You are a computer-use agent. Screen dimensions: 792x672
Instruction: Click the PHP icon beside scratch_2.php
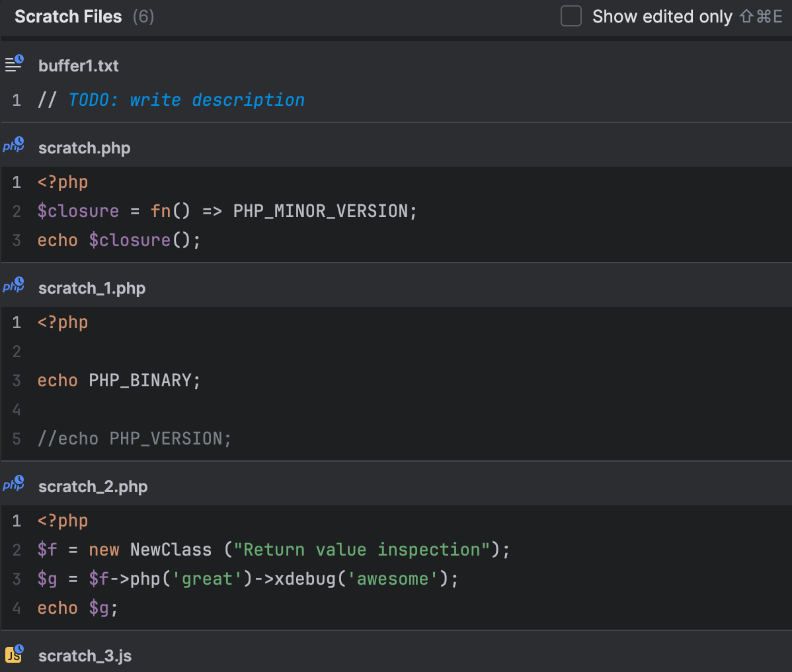(x=14, y=485)
